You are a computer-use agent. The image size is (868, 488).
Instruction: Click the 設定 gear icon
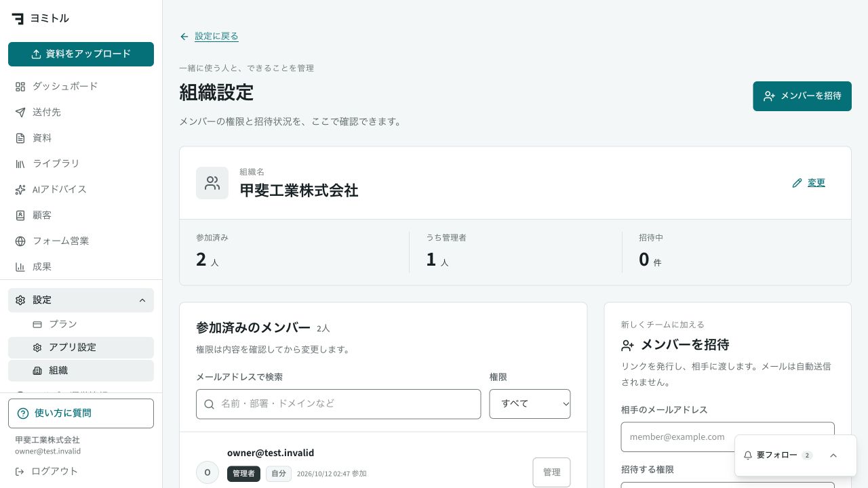click(x=20, y=300)
